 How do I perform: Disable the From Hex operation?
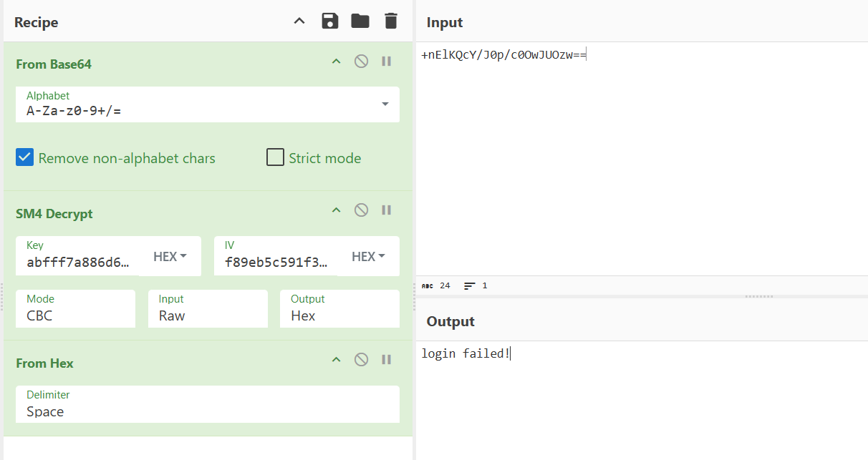pyautogui.click(x=362, y=360)
